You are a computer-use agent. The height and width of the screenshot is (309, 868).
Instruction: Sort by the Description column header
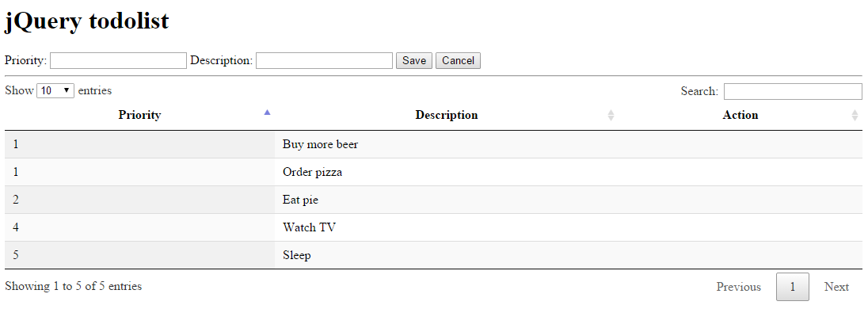click(446, 115)
